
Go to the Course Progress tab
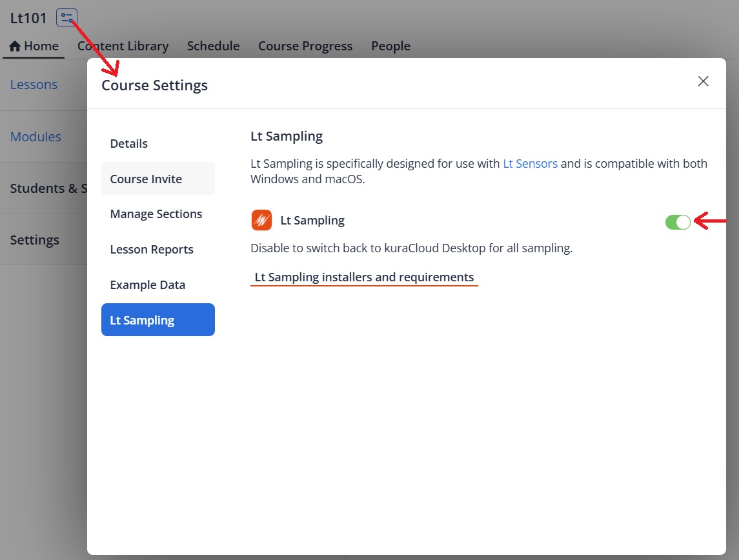point(305,46)
